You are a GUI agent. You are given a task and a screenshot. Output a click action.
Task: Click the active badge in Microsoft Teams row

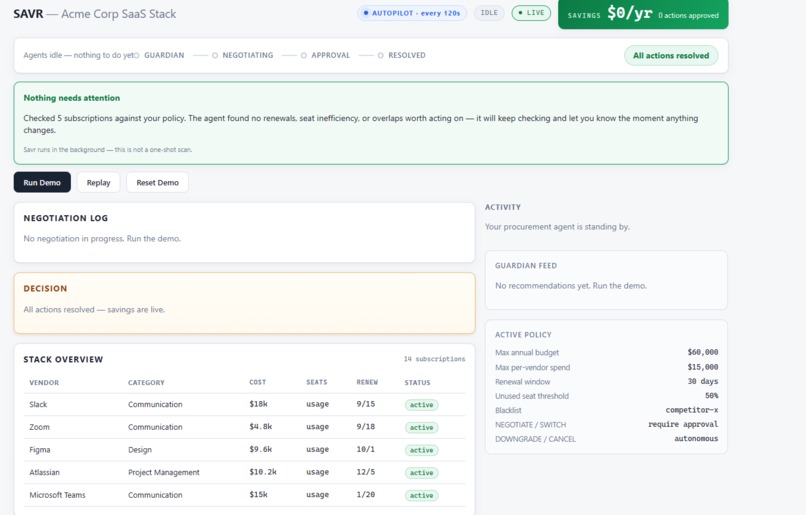[422, 495]
